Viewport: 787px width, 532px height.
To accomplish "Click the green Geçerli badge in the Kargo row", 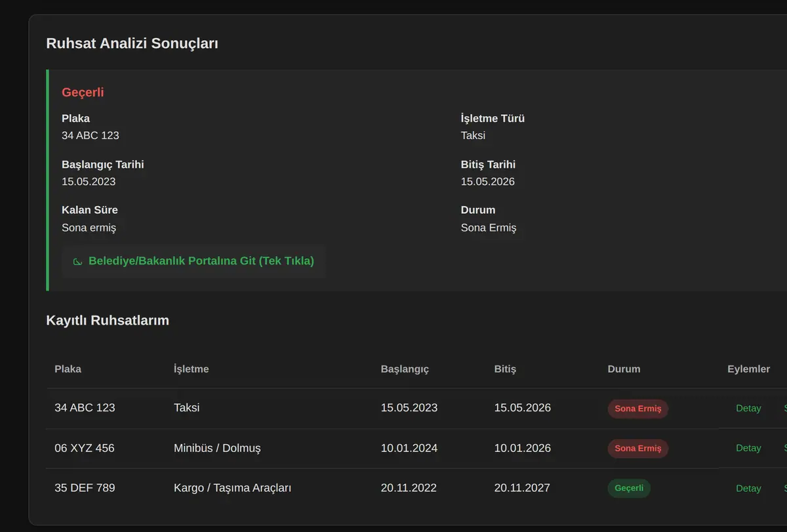I will point(629,488).
